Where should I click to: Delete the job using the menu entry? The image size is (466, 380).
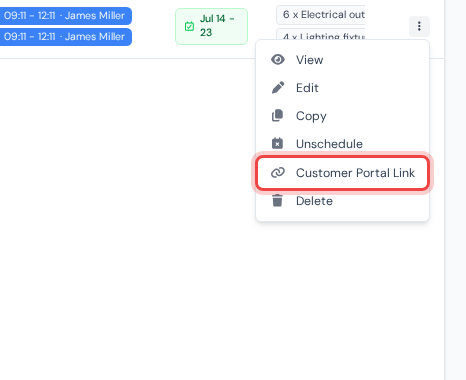[x=342, y=201]
